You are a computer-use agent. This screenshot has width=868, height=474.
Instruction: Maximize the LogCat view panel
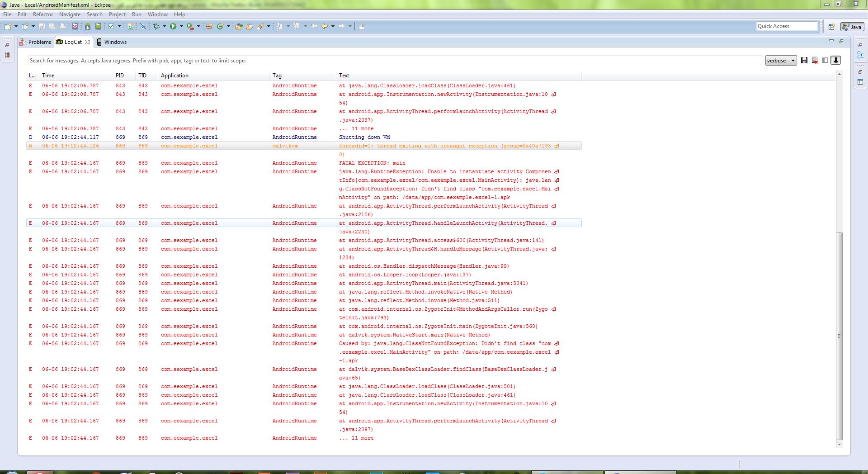coord(841,41)
